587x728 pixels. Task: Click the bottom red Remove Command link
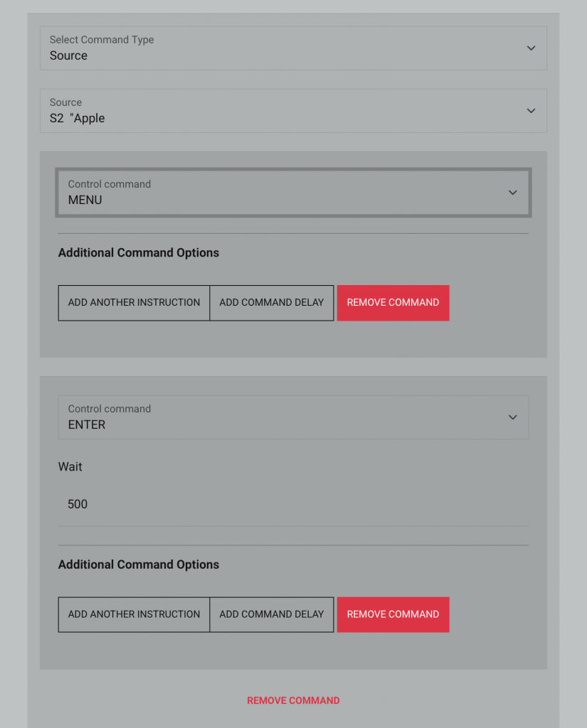[x=293, y=700]
